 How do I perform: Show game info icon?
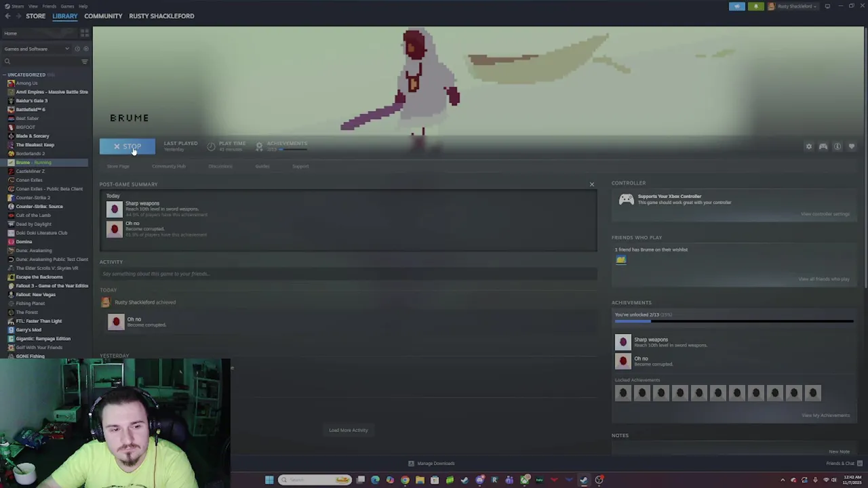click(x=837, y=146)
